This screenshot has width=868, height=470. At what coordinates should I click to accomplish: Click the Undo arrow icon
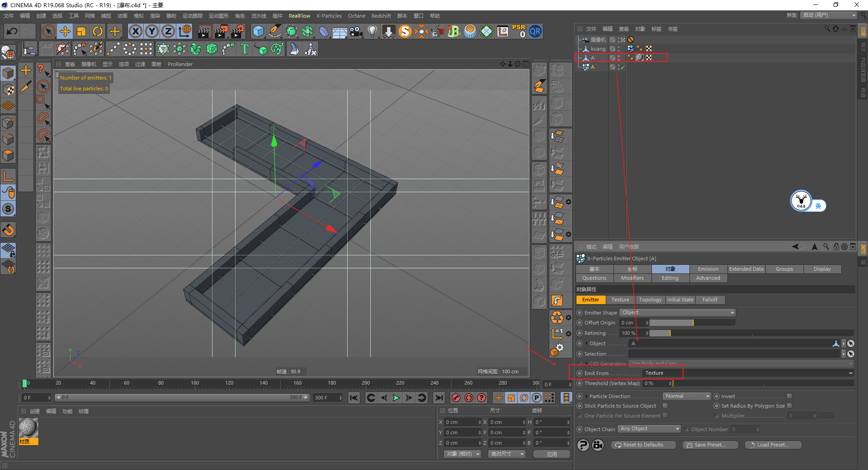pos(12,31)
